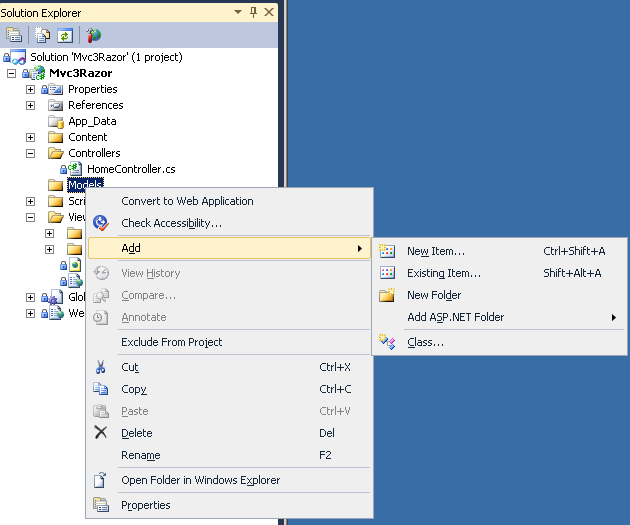
Task: Collapse the Views folder node
Action: coord(30,217)
